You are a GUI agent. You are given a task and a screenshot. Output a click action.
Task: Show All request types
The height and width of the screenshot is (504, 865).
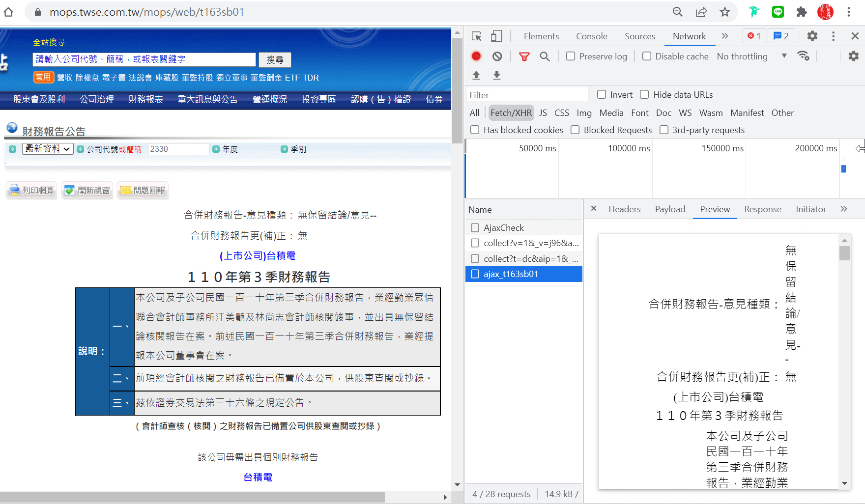click(x=474, y=113)
